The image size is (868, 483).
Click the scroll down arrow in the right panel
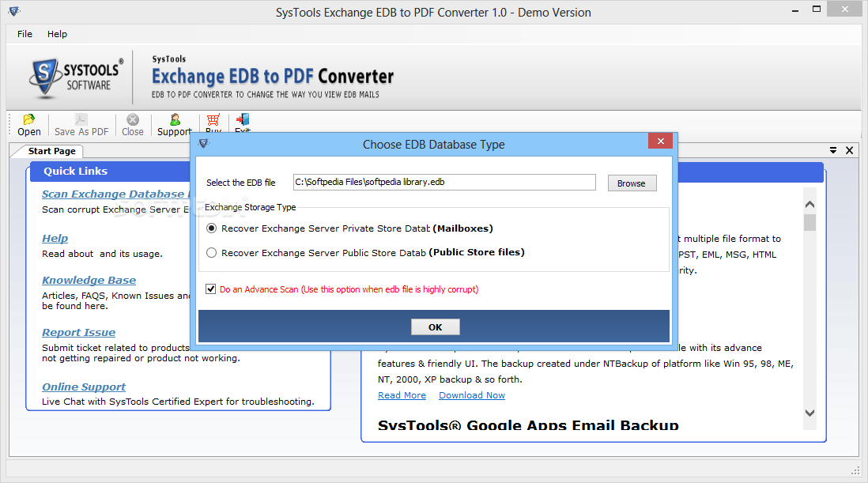pos(810,413)
